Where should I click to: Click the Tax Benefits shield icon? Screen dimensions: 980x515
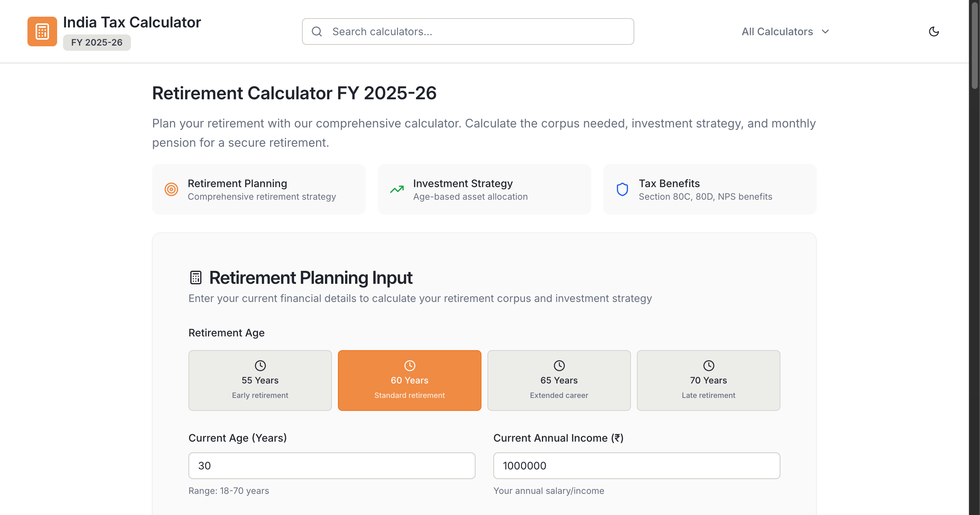point(622,189)
